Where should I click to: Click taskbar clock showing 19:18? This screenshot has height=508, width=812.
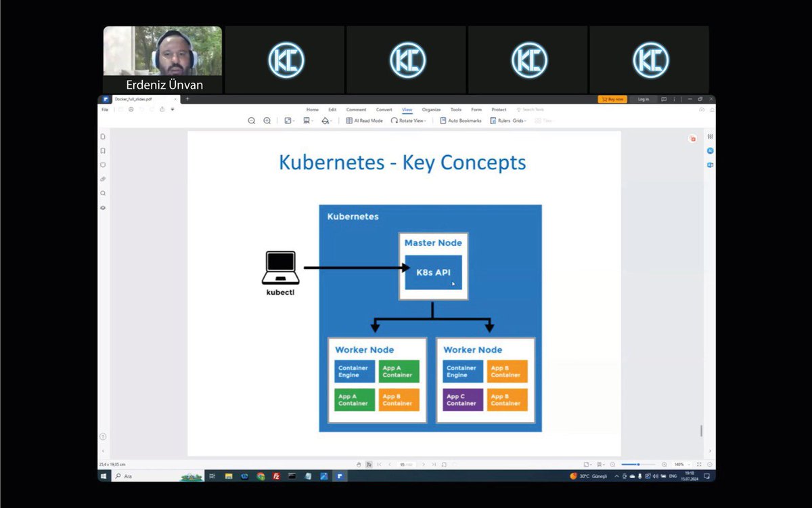click(690, 476)
